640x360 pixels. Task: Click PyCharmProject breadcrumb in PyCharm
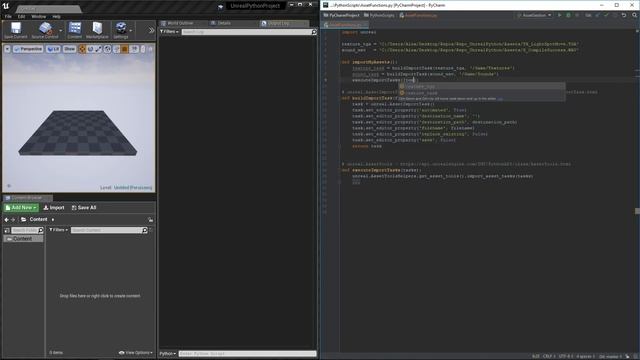coord(342,15)
